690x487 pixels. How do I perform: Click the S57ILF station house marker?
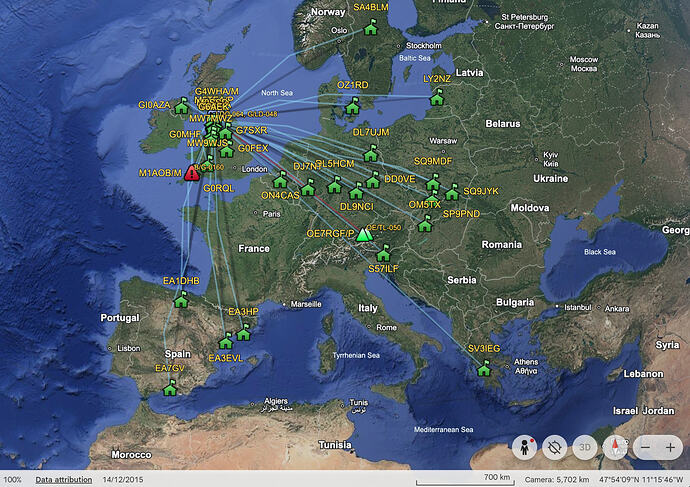(383, 254)
